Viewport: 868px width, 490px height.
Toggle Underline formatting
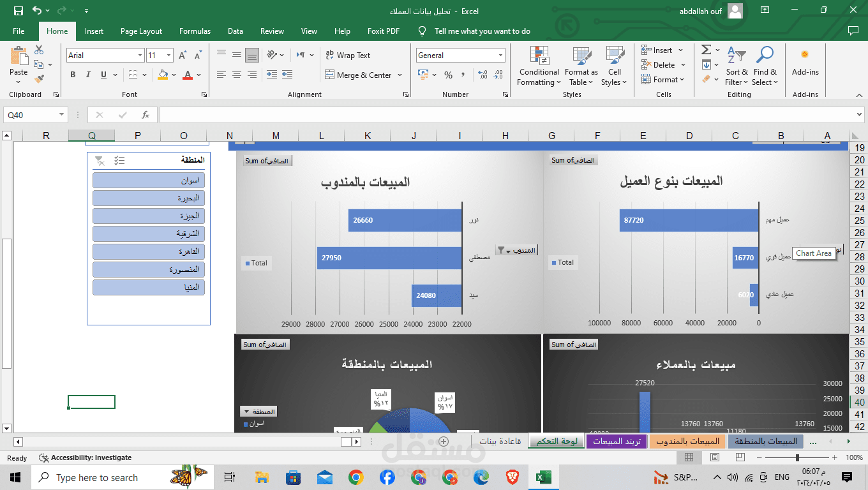103,75
